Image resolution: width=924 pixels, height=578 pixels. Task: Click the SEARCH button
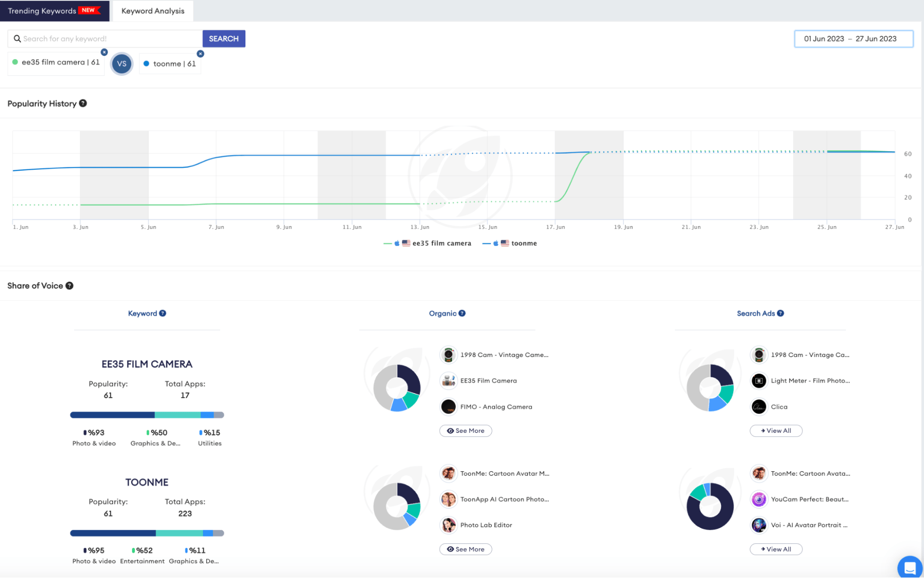(x=224, y=39)
